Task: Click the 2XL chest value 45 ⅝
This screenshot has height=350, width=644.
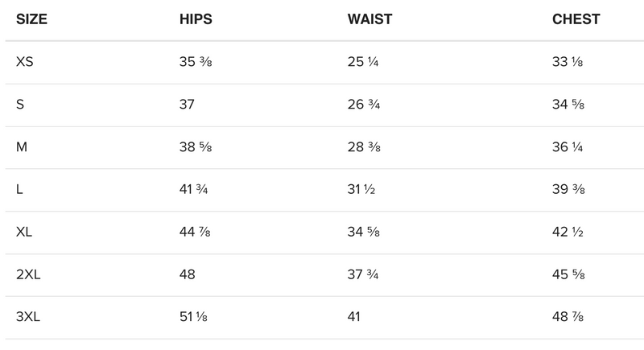Action: click(x=569, y=274)
